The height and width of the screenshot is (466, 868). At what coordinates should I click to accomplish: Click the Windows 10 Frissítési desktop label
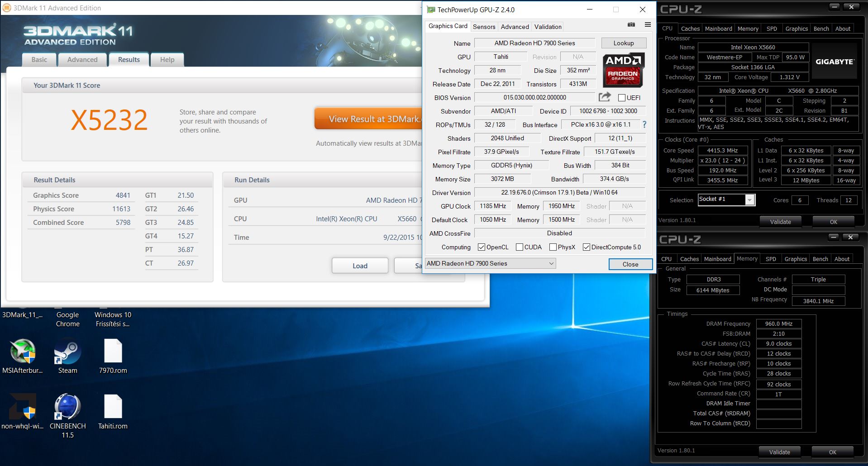[x=113, y=319]
